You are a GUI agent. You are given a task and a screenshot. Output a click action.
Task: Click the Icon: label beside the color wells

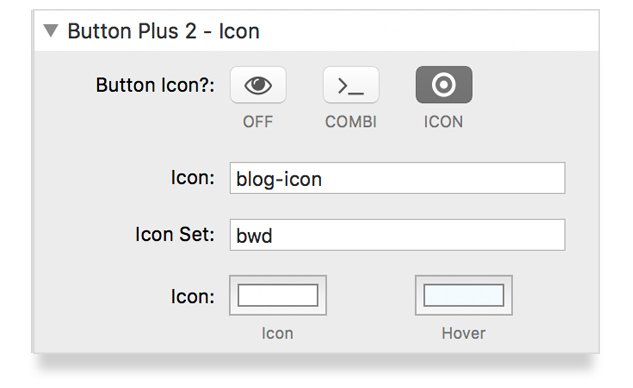193,297
